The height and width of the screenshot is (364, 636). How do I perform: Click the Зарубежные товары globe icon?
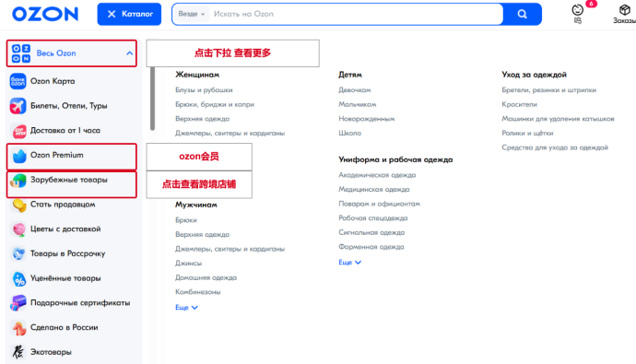pos(18,181)
